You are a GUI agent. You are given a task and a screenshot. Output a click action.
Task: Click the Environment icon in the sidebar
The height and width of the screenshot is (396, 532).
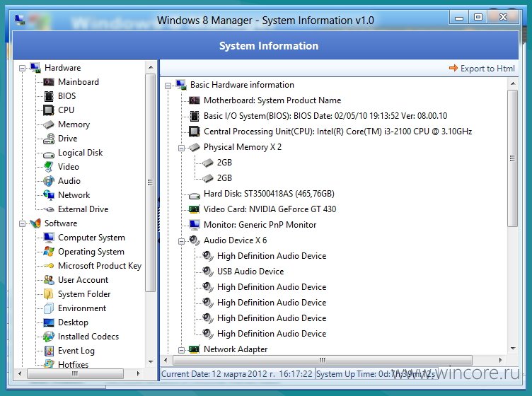tap(49, 308)
